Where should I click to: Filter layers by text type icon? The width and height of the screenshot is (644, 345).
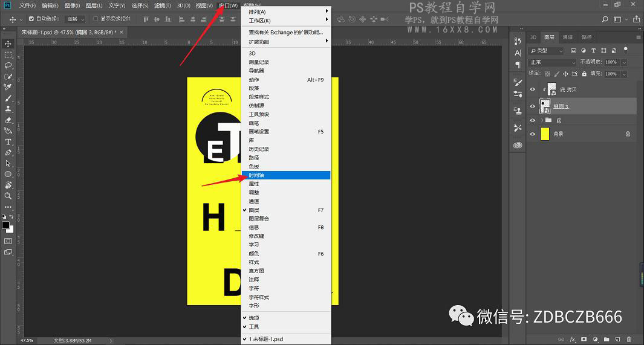593,51
